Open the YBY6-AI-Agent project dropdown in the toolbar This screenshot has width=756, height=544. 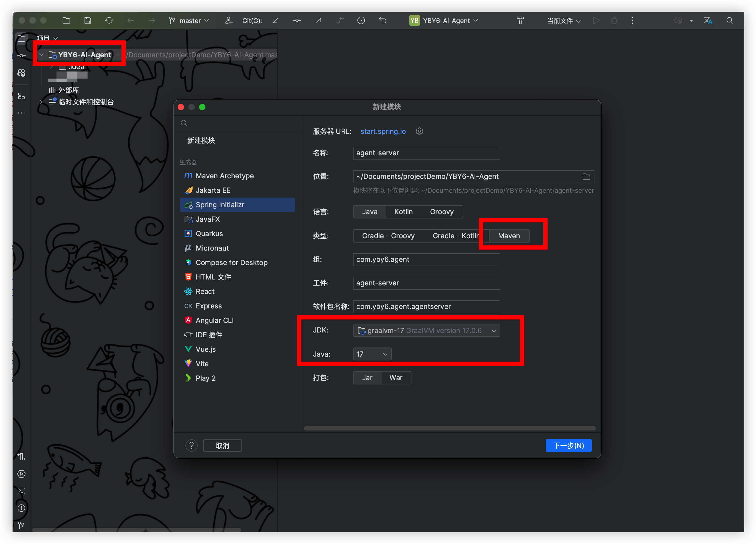(x=444, y=20)
